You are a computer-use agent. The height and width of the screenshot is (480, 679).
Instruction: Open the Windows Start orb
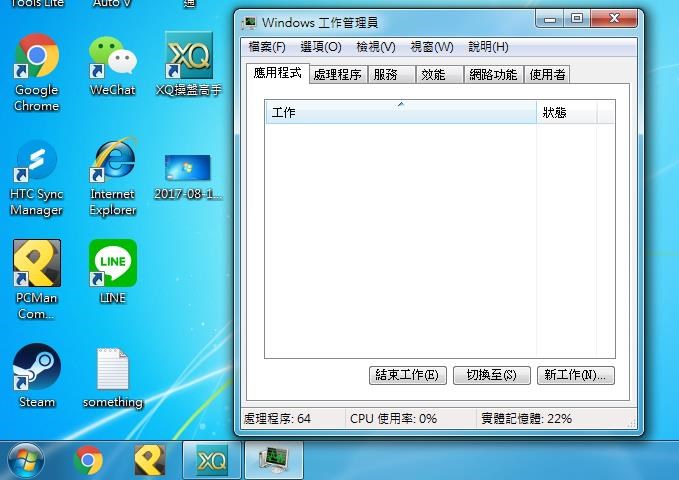click(x=26, y=460)
